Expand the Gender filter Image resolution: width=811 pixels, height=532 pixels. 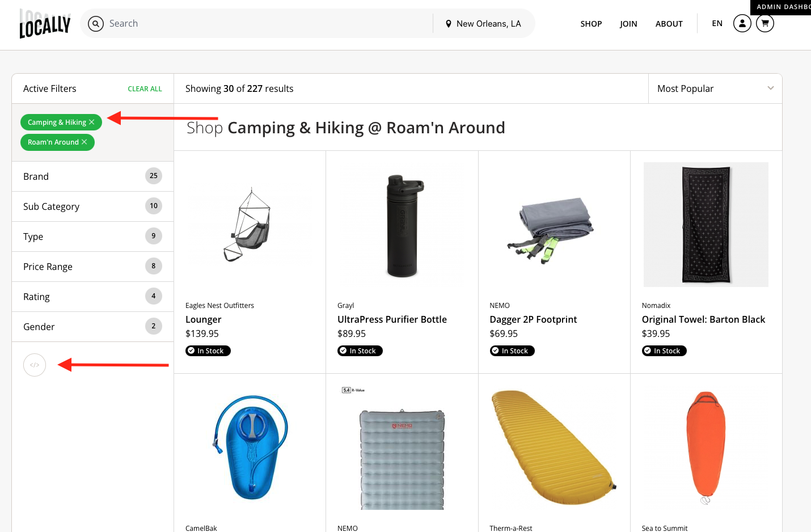tap(92, 327)
